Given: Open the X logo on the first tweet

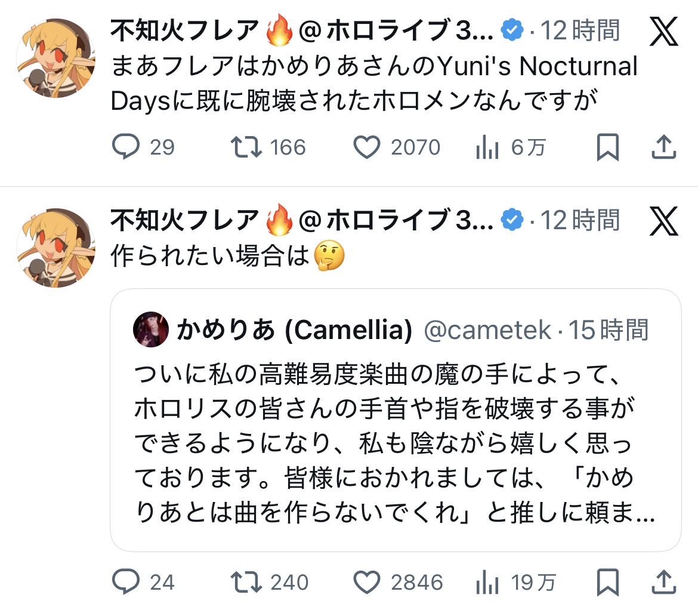Looking at the screenshot, I should coord(663,32).
